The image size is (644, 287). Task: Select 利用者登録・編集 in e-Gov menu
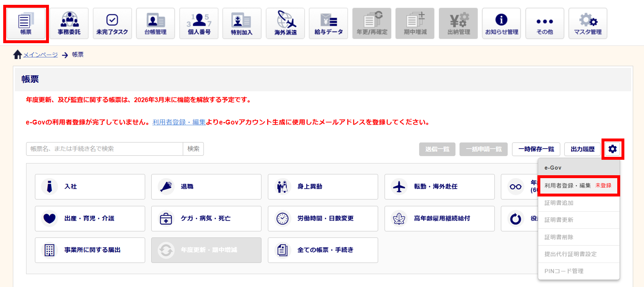(x=567, y=186)
